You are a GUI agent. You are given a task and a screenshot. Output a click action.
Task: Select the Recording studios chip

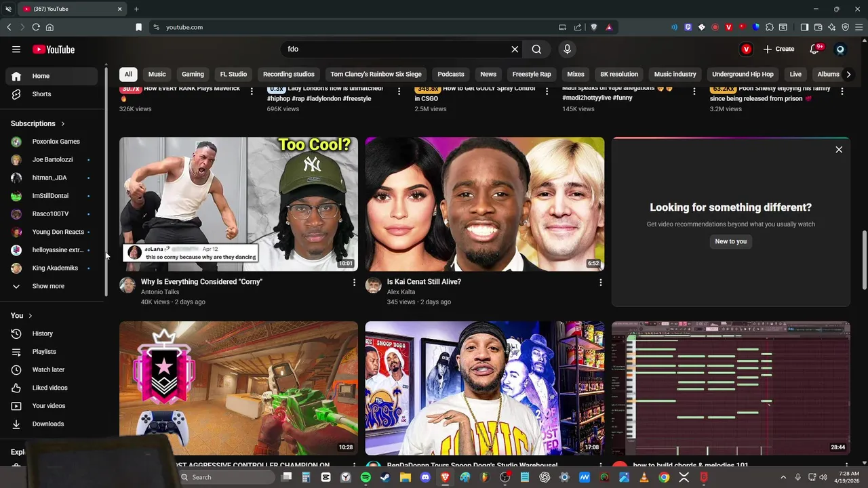coord(289,74)
